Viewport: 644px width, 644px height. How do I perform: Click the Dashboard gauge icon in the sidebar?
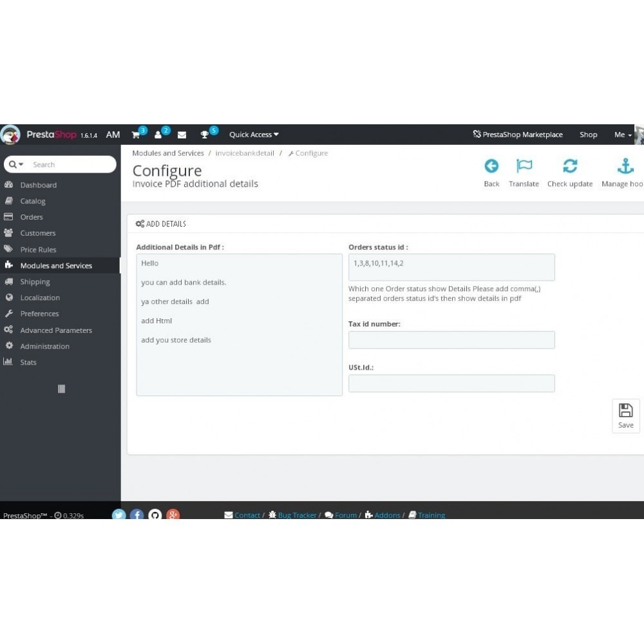(8, 184)
